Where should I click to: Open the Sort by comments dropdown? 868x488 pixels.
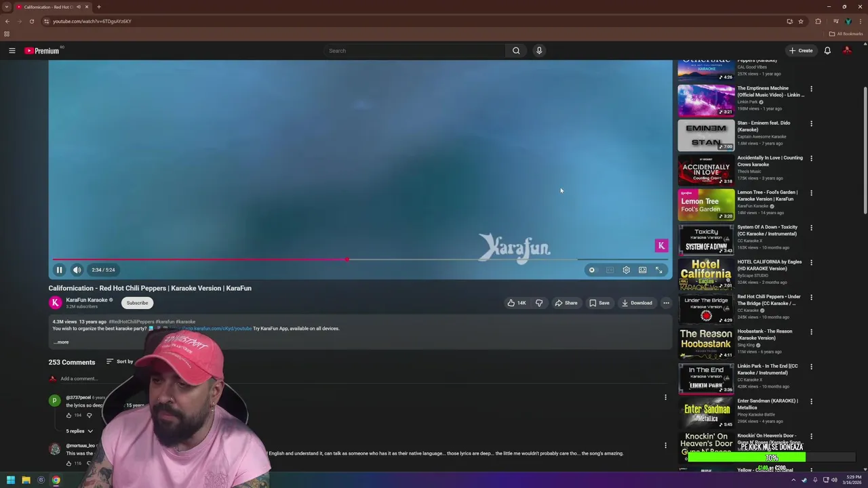click(x=120, y=361)
